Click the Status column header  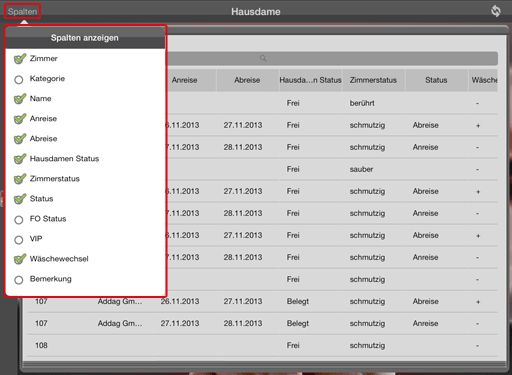pos(436,80)
